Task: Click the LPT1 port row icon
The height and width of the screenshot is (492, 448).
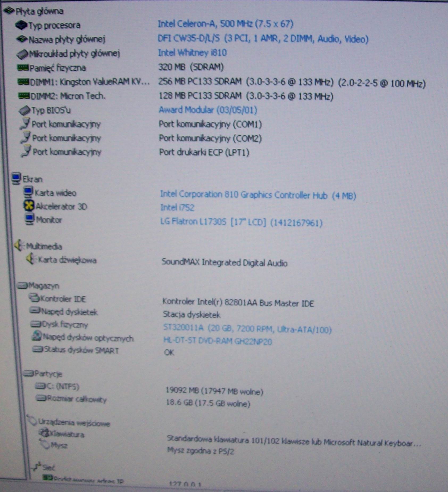Action: [26, 151]
